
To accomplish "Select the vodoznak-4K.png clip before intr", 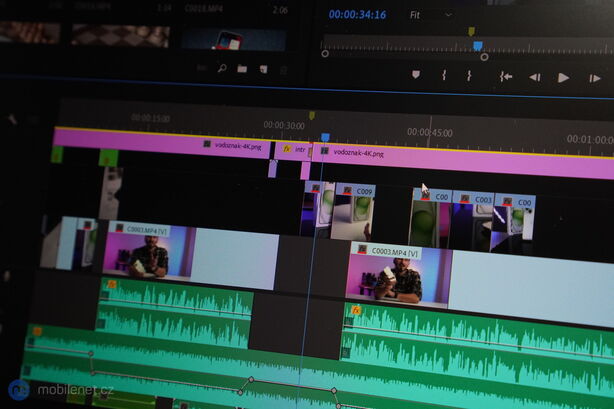I will tap(161, 143).
